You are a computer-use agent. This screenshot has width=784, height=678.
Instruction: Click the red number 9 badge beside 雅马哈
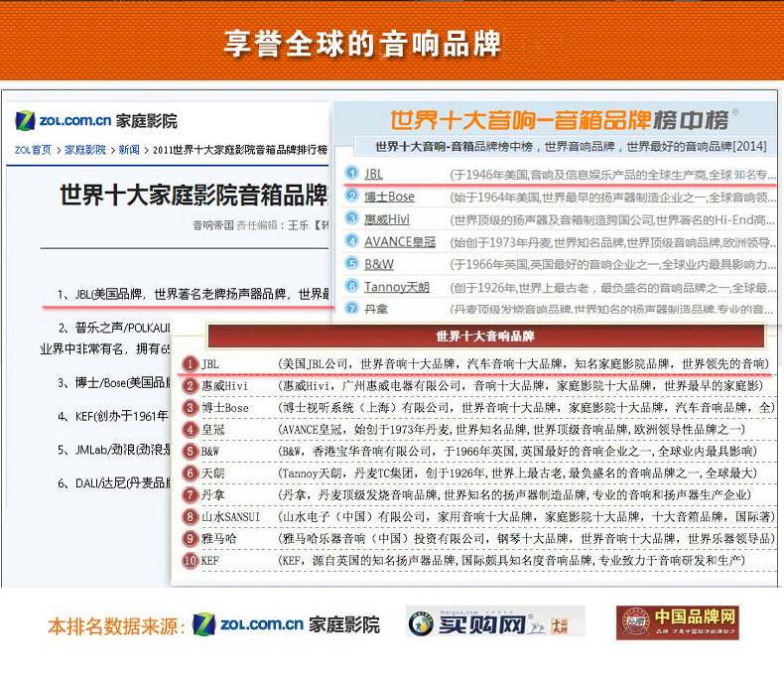click(x=190, y=538)
